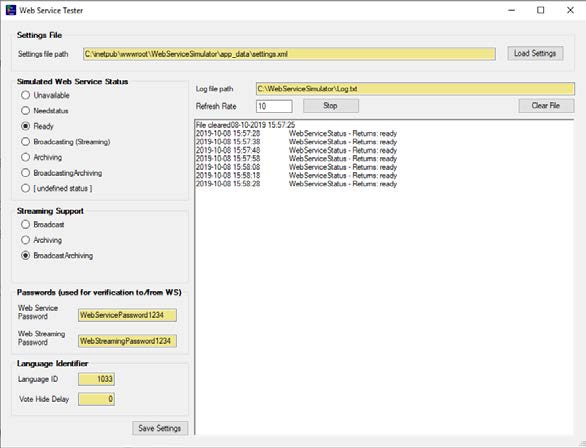Select the Needstatus radio button
586x448 pixels.
click(x=25, y=111)
